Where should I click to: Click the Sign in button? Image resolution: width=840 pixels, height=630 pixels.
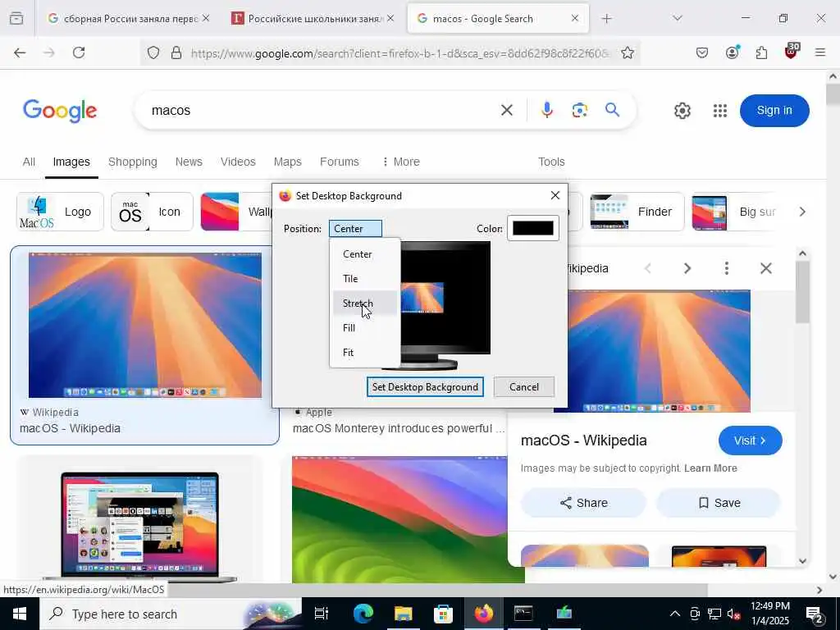click(x=774, y=111)
